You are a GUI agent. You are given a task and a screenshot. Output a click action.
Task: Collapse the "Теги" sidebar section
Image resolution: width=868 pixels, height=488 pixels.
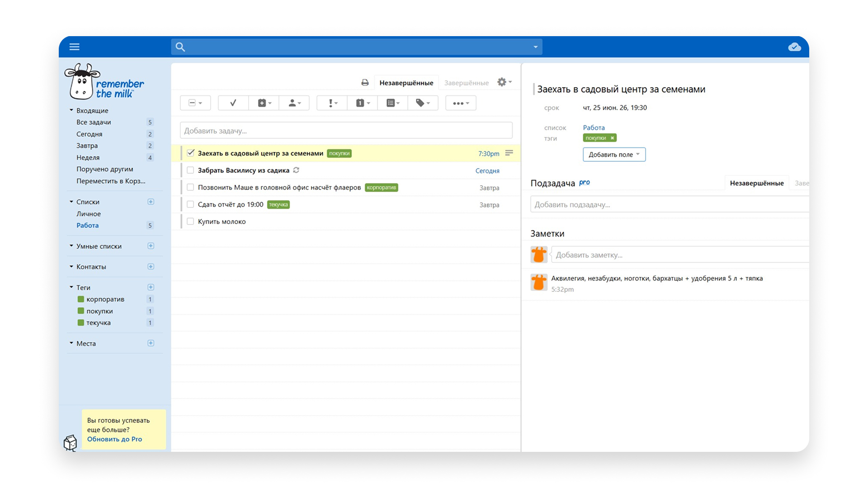coord(71,287)
